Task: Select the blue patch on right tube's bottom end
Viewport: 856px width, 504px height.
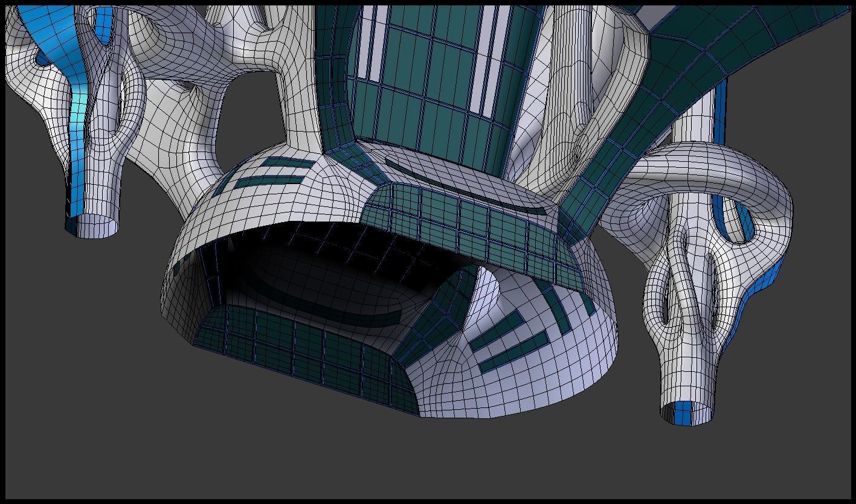Action: (x=683, y=414)
